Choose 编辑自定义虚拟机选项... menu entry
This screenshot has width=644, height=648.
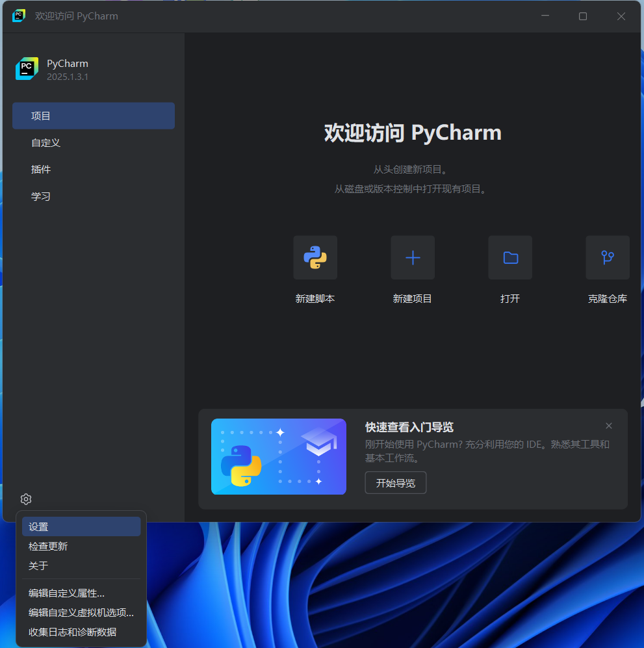(81, 612)
